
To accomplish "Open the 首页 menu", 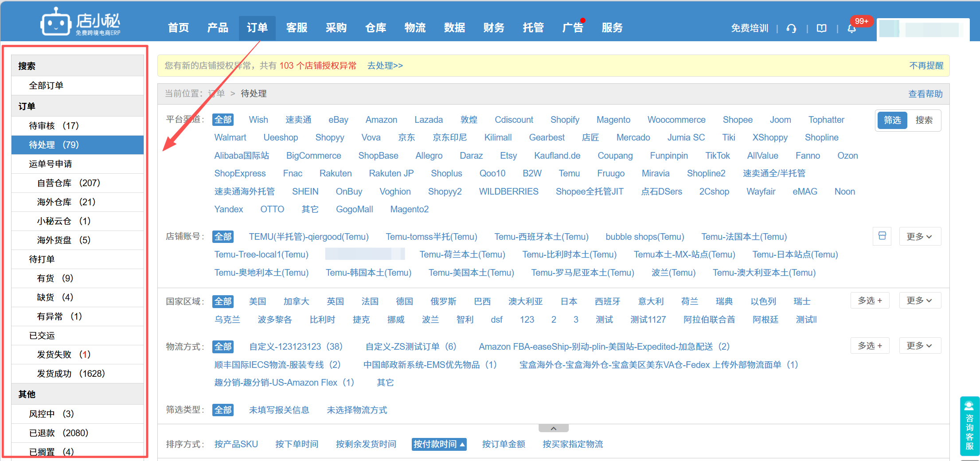I will (179, 28).
